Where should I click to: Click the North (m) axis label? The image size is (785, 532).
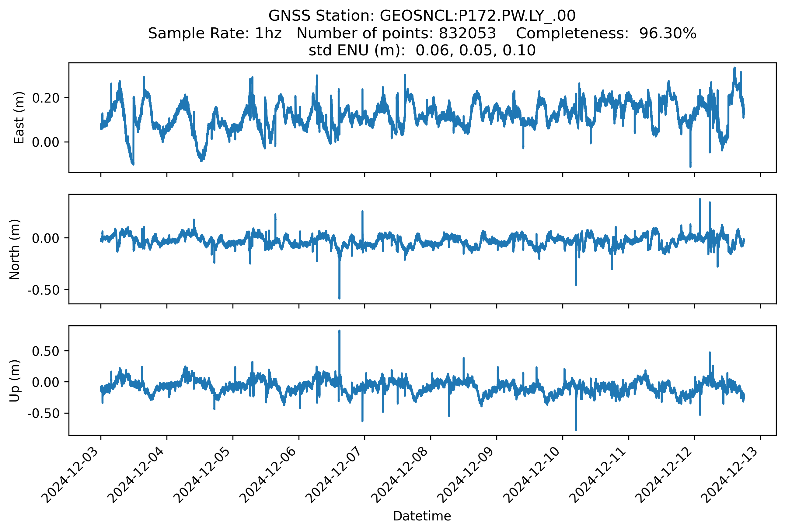tap(15, 249)
